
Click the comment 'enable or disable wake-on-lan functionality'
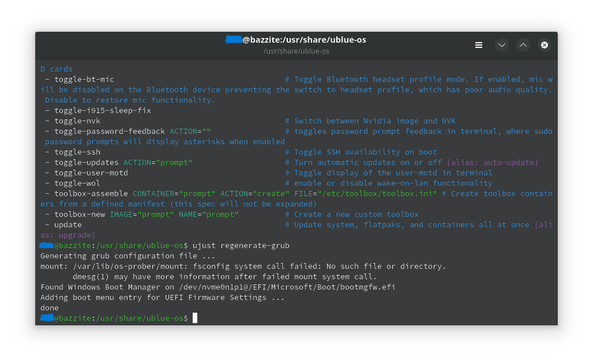click(389, 183)
